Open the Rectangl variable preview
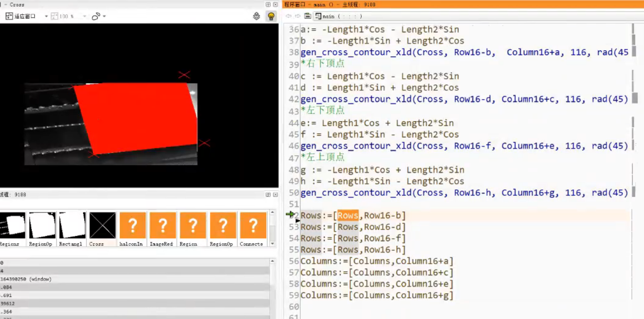644x319 pixels. [x=71, y=225]
